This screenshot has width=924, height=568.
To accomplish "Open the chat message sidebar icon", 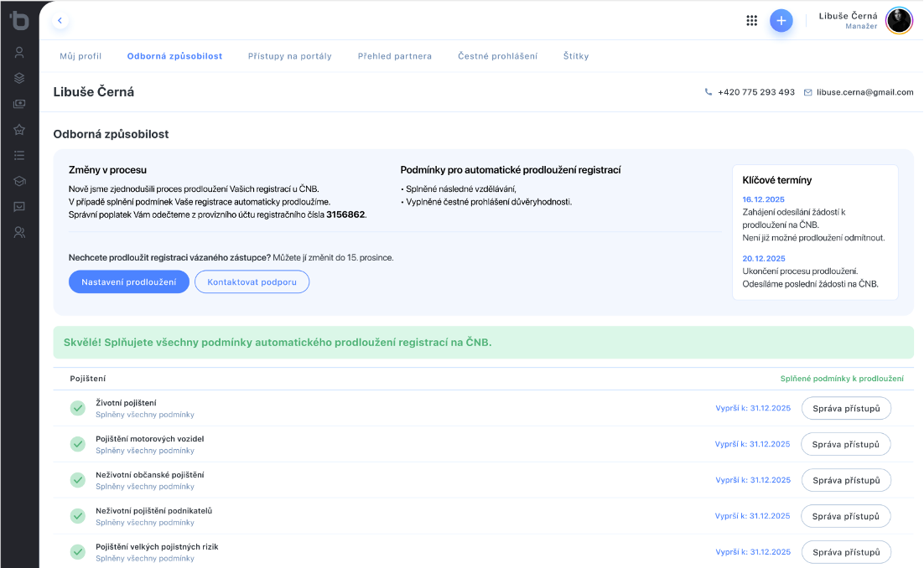I will tap(19, 207).
